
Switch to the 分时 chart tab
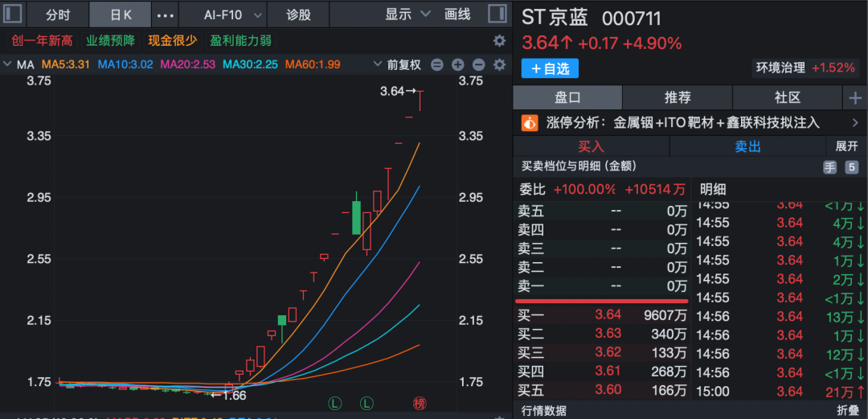(x=57, y=14)
